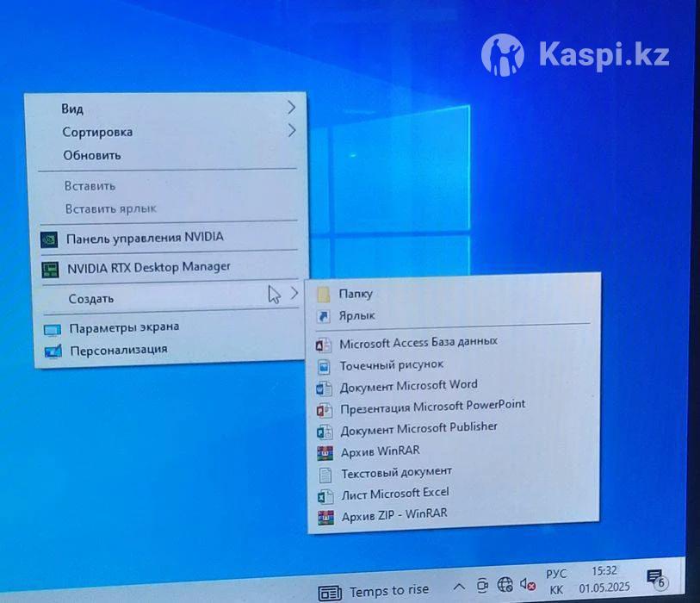Create Презентация Microsoft PowerPoint

(x=454, y=407)
